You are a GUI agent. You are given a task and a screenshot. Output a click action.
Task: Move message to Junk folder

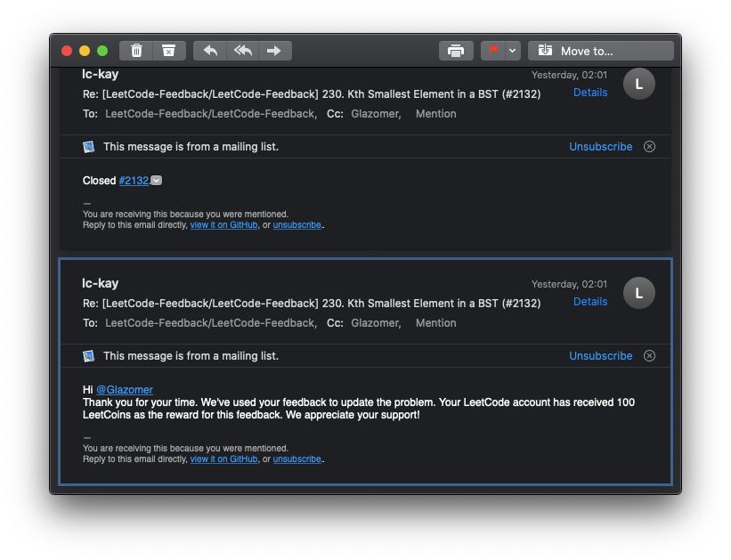point(169,51)
